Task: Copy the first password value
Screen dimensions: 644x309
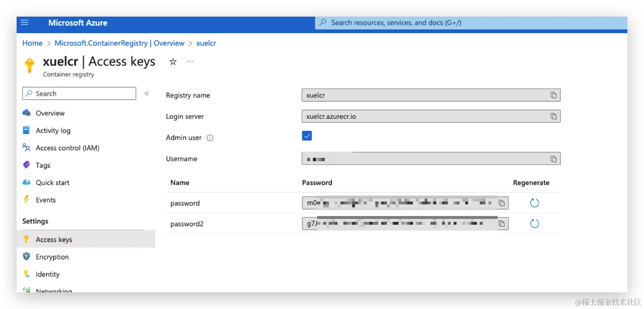Action: click(502, 203)
